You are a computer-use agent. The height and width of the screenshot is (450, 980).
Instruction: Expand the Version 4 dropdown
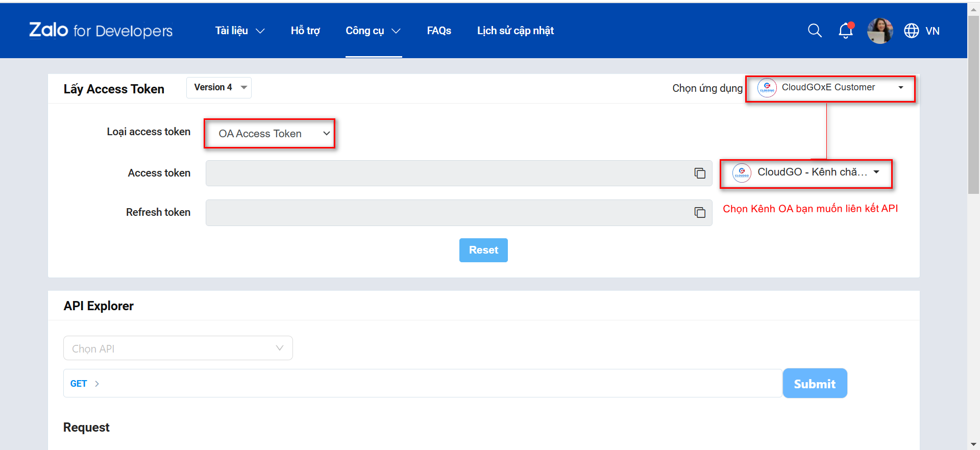coord(219,87)
